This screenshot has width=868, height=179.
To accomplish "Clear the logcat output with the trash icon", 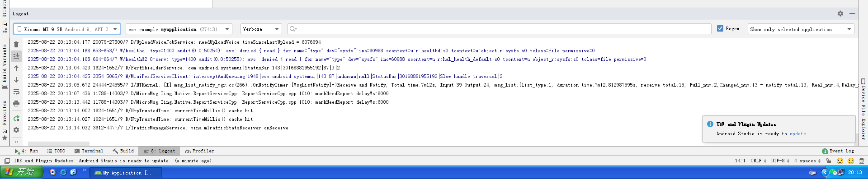I will click(16, 45).
